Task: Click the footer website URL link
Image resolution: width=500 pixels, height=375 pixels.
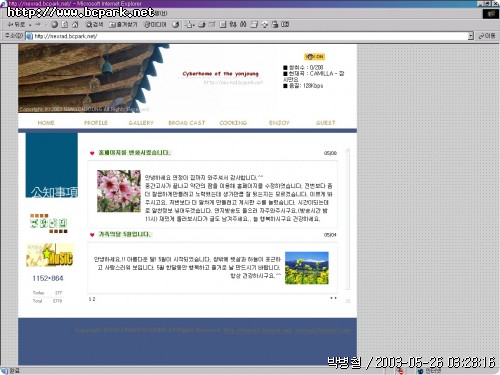Action: click(x=257, y=330)
